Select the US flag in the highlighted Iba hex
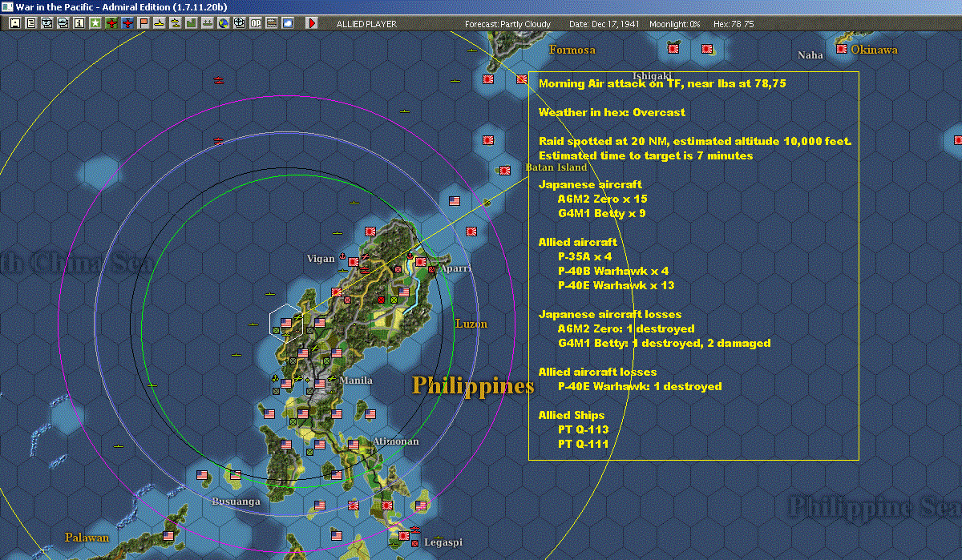 pos(286,322)
